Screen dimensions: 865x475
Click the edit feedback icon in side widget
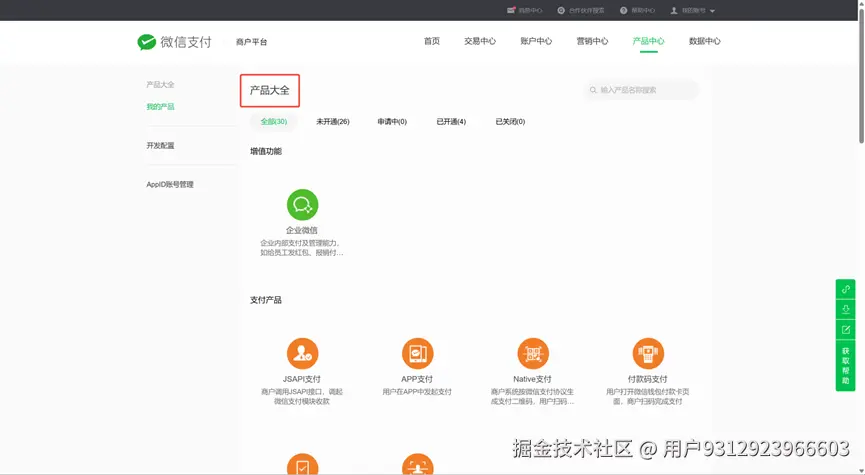pyautogui.click(x=846, y=330)
